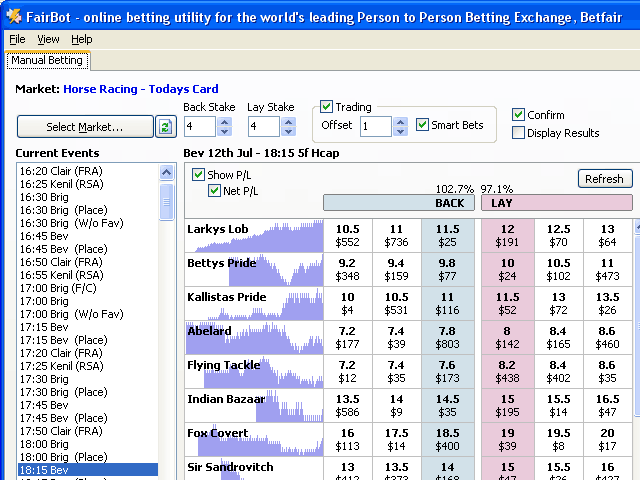Uncheck the Confirm checkbox
Viewport: 640px width, 480px height.
[x=518, y=115]
